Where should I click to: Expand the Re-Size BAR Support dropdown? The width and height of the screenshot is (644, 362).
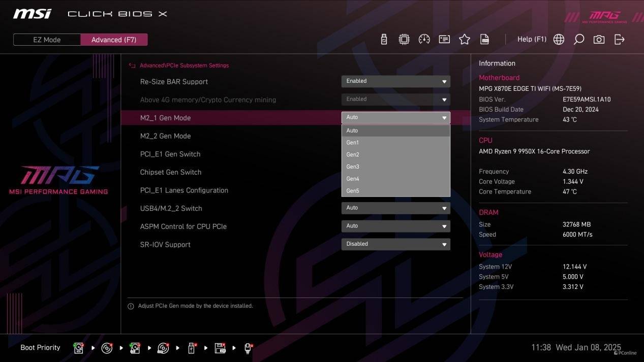point(395,81)
